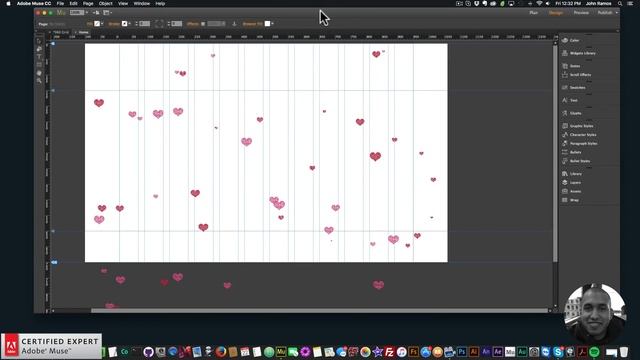Select the Zoom tool in the toolbox
The image size is (640, 360).
39,80
